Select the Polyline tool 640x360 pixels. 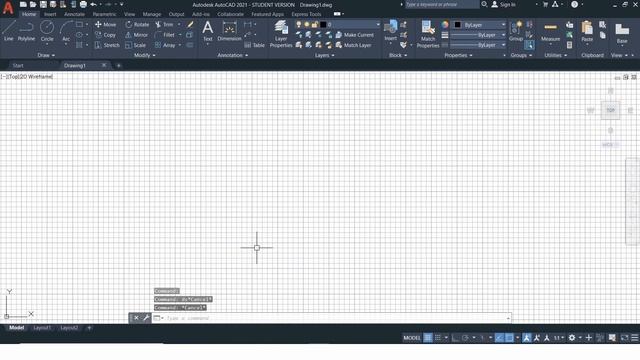tap(26, 31)
